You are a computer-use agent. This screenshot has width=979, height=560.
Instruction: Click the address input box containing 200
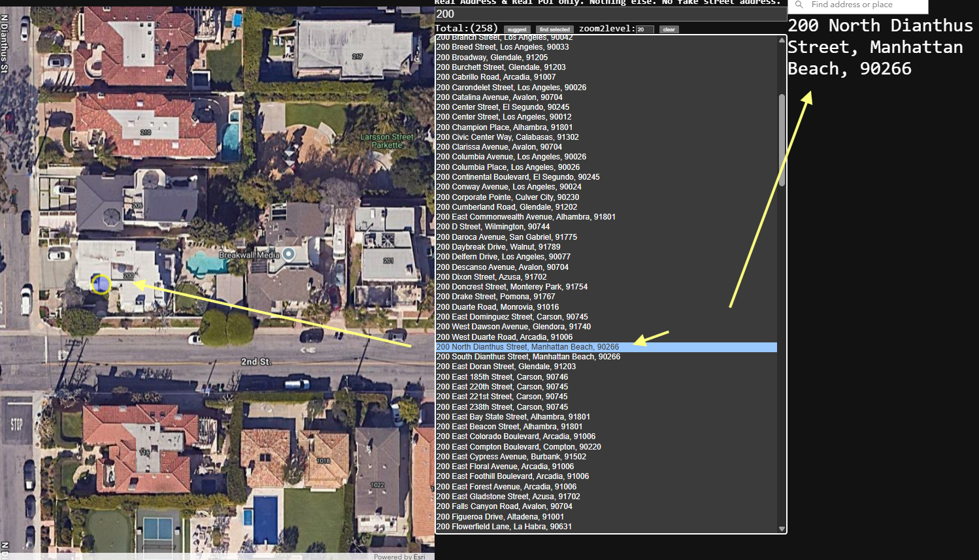coord(608,14)
